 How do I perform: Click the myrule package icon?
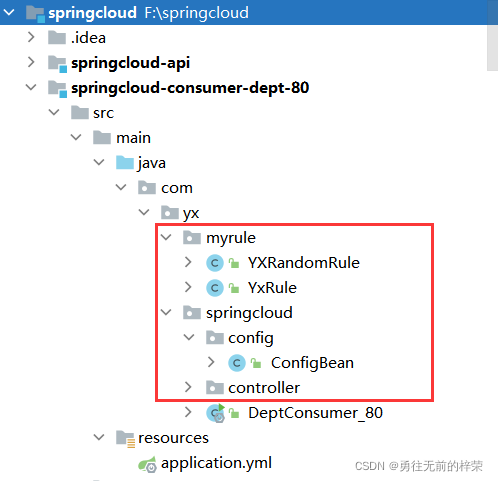click(x=192, y=238)
